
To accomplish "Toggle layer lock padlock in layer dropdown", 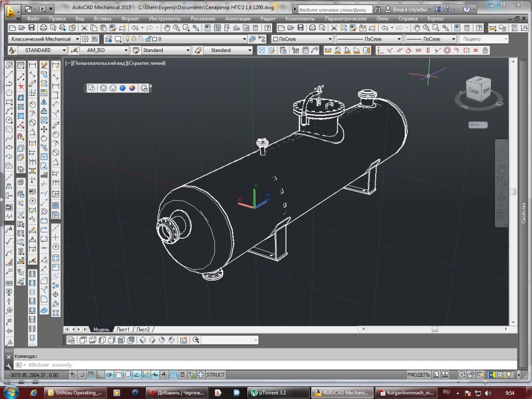I will tap(149, 39).
